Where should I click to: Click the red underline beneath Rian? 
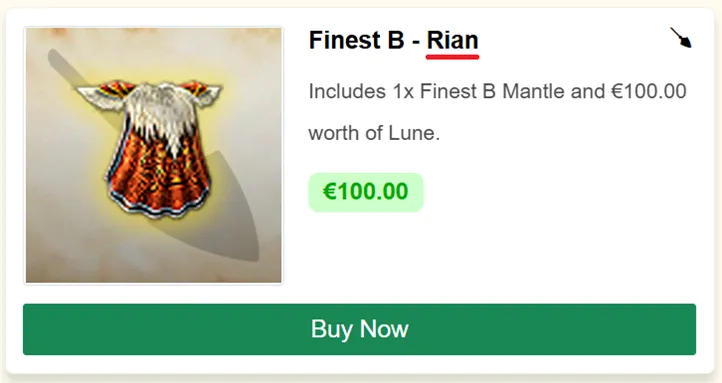[x=453, y=57]
